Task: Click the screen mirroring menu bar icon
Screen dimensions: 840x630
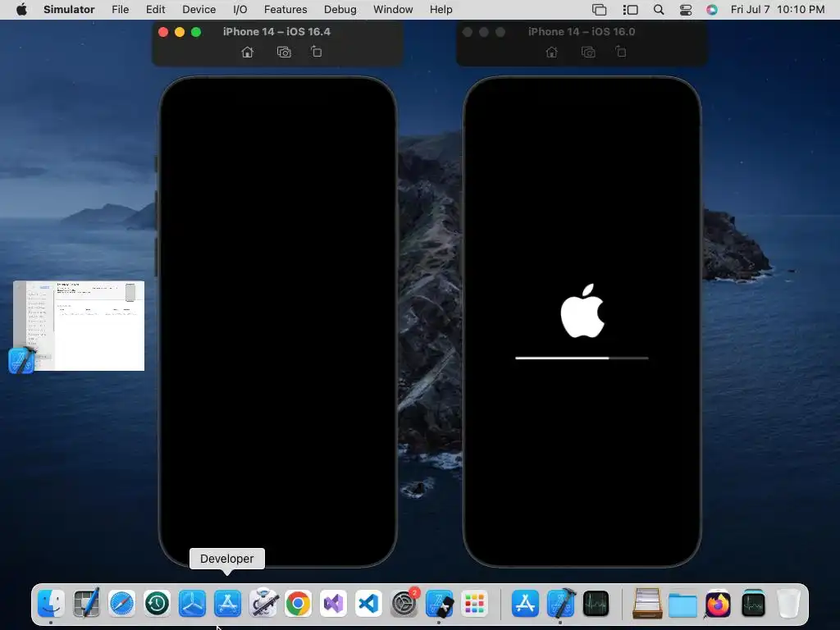Action: (599, 10)
